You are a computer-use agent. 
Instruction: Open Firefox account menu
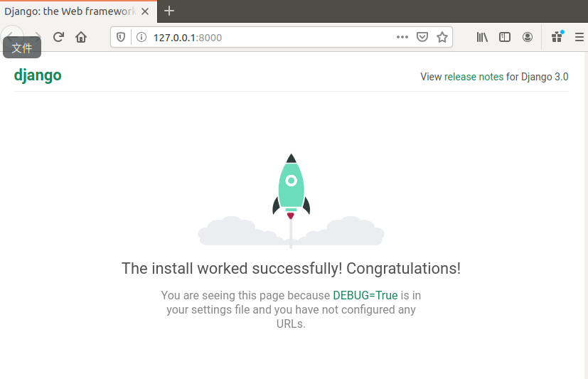pos(528,37)
